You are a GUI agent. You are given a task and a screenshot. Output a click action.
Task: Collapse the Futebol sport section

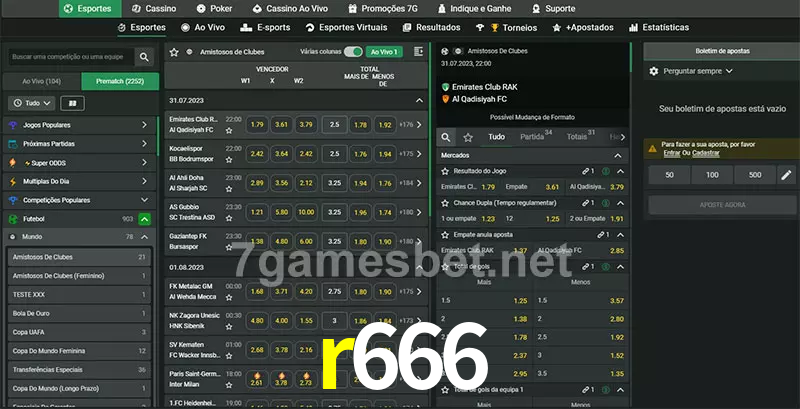coord(144,219)
